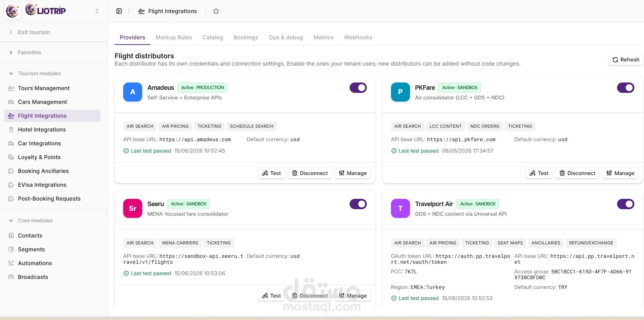Switch to the Catalog tab
The width and height of the screenshot is (644, 320).
[x=213, y=37]
